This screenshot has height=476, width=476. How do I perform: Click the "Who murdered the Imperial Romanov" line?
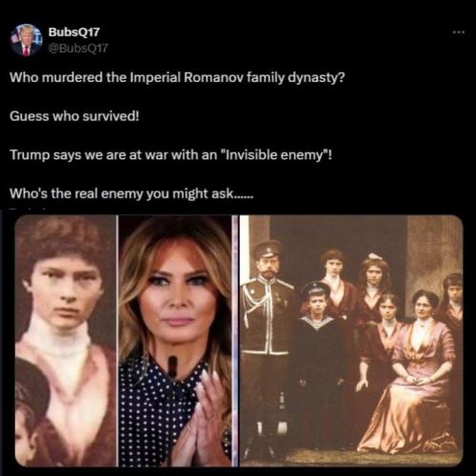tap(177, 77)
